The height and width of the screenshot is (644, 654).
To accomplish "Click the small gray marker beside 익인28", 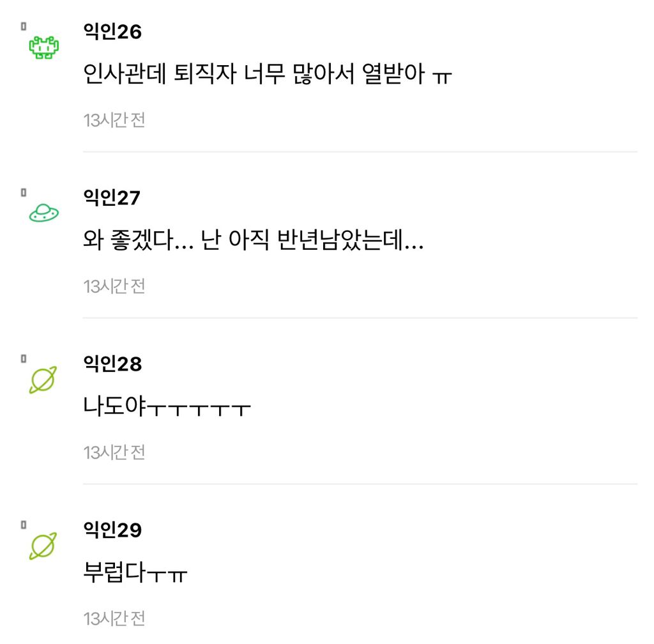I will pos(24,358).
